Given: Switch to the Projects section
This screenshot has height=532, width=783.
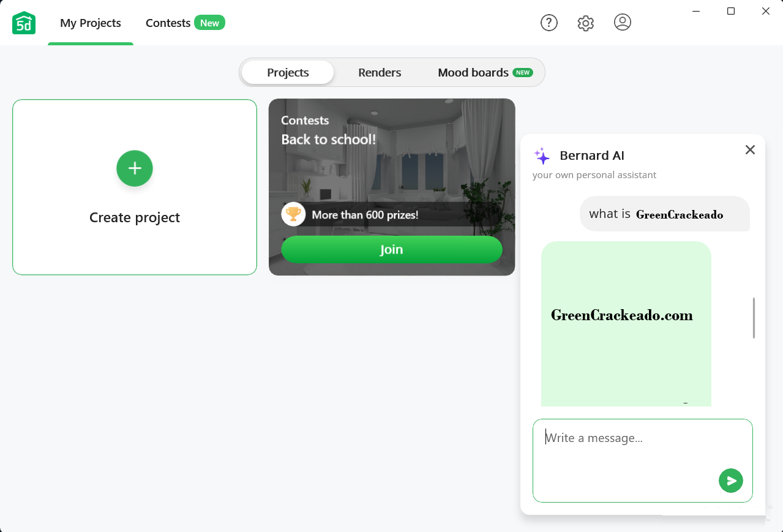Looking at the screenshot, I should [288, 72].
